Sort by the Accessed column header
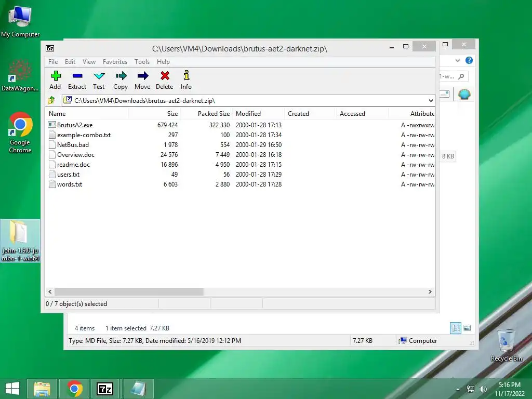 pyautogui.click(x=362, y=114)
